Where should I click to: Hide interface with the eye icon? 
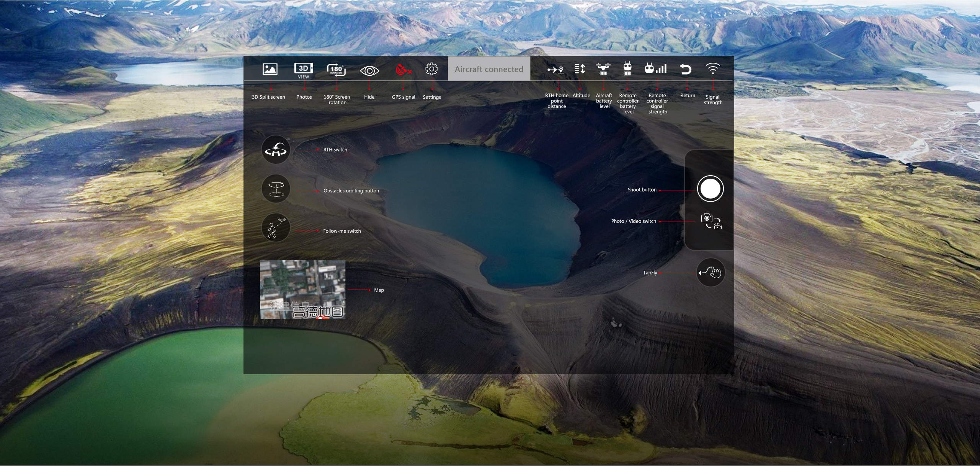pos(369,71)
